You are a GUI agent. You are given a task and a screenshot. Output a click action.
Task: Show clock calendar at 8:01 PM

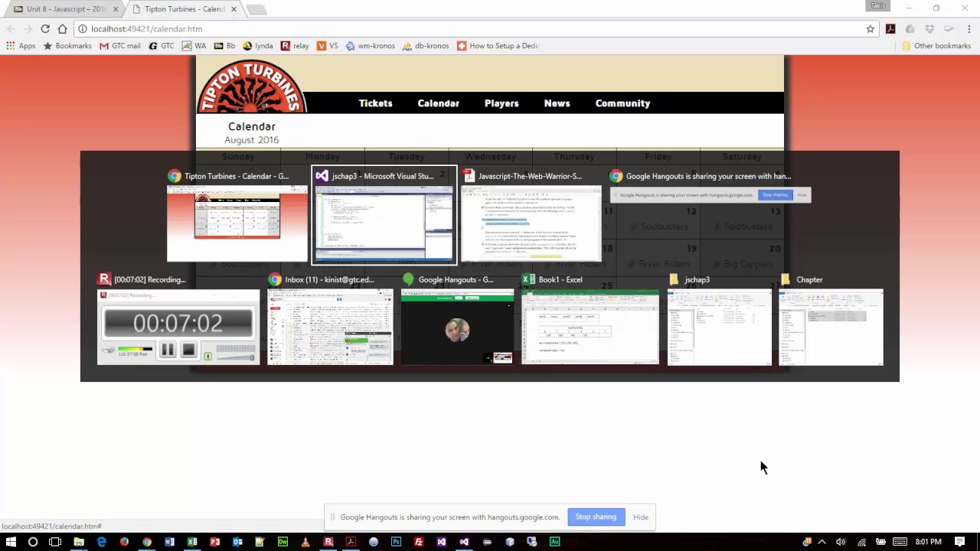pos(929,542)
